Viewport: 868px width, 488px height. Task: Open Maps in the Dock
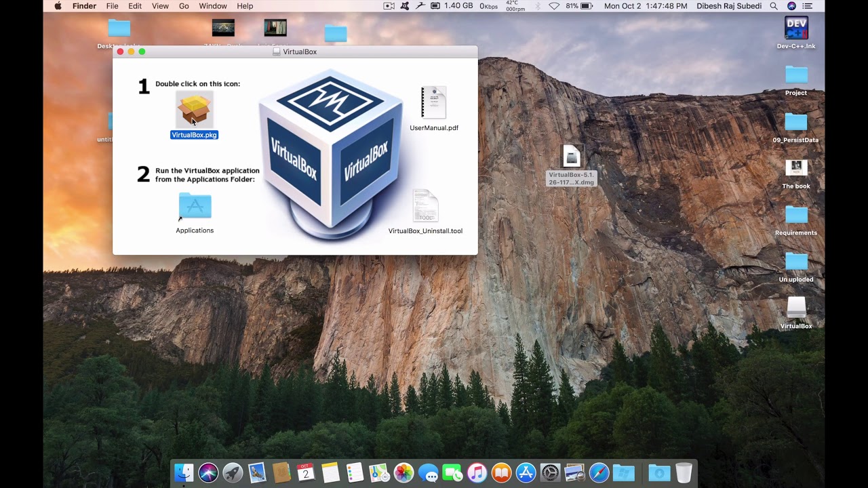pos(379,472)
